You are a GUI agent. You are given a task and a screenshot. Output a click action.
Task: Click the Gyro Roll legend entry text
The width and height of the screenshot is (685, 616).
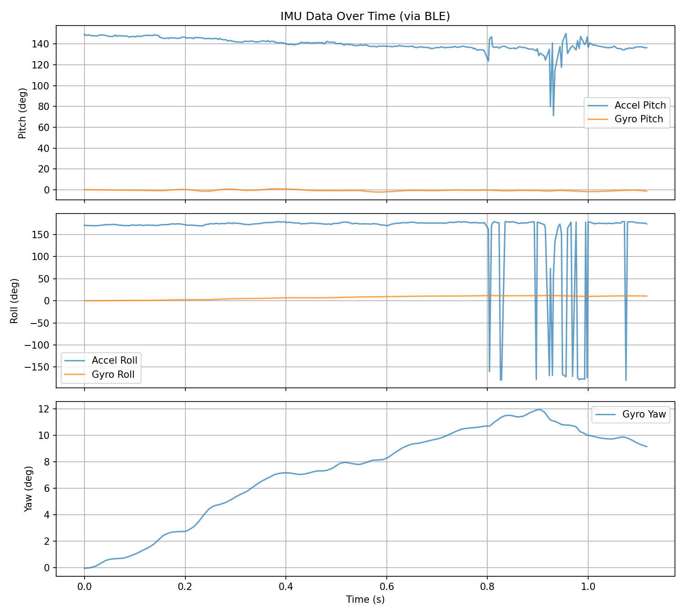pyautogui.click(x=113, y=375)
